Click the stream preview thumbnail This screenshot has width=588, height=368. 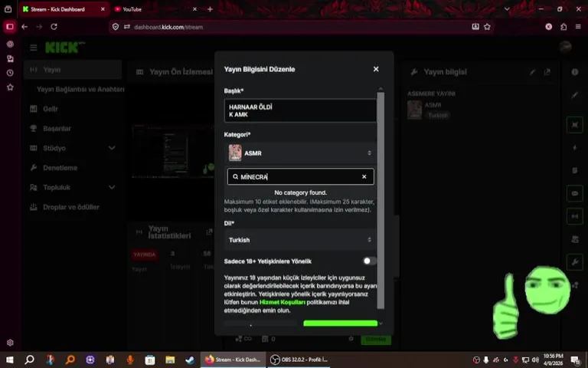(173, 151)
